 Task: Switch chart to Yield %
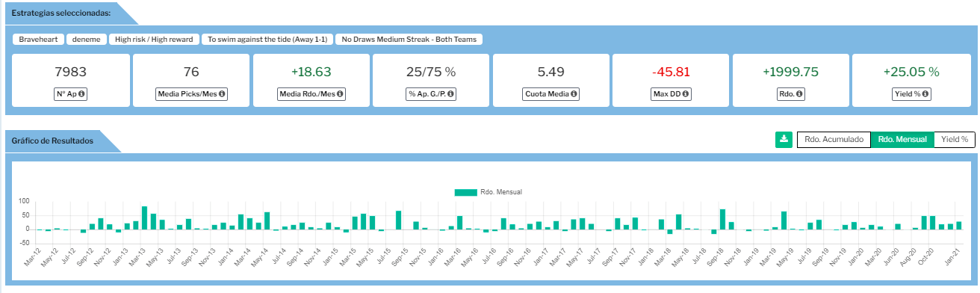click(954, 140)
